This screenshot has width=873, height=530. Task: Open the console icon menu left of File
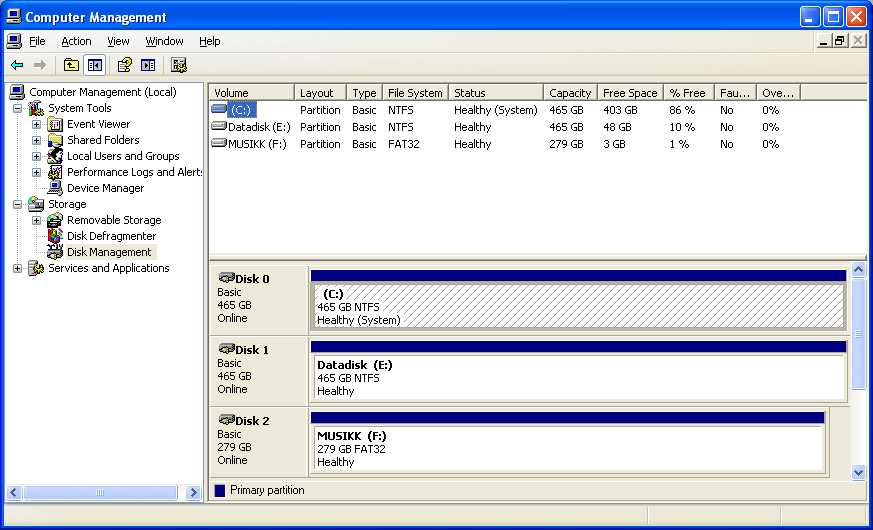(14, 41)
